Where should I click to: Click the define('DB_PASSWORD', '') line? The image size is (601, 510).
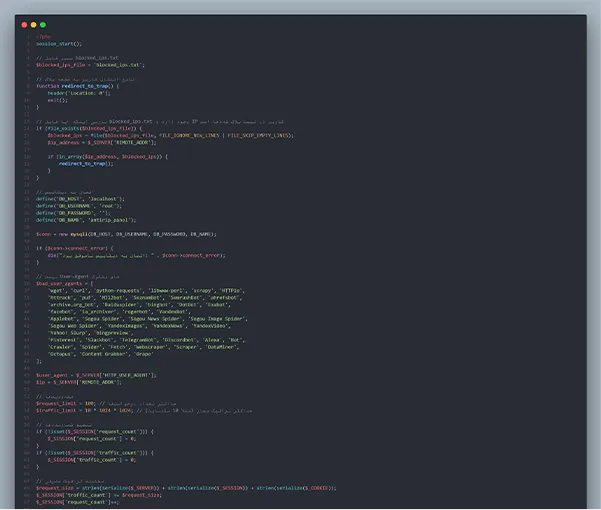tap(73, 213)
